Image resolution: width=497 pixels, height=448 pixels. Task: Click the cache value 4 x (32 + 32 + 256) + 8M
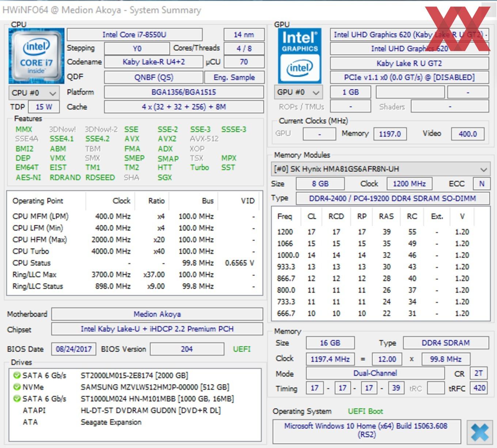click(184, 107)
